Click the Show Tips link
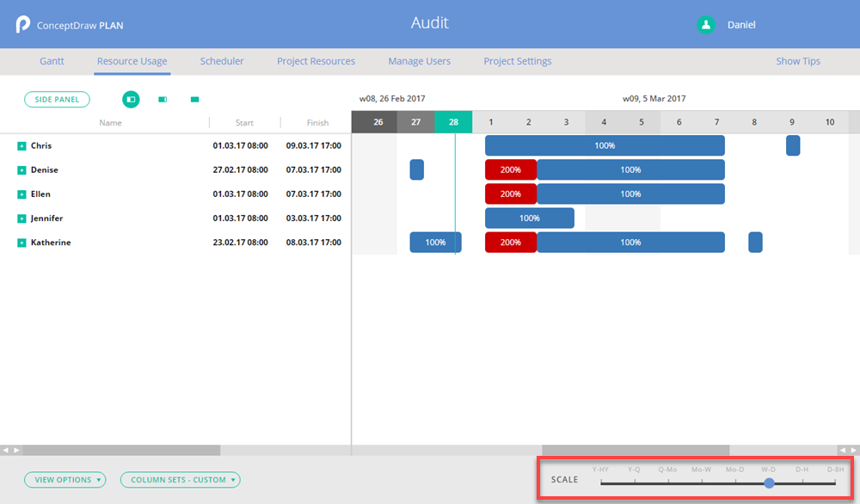 click(x=798, y=61)
